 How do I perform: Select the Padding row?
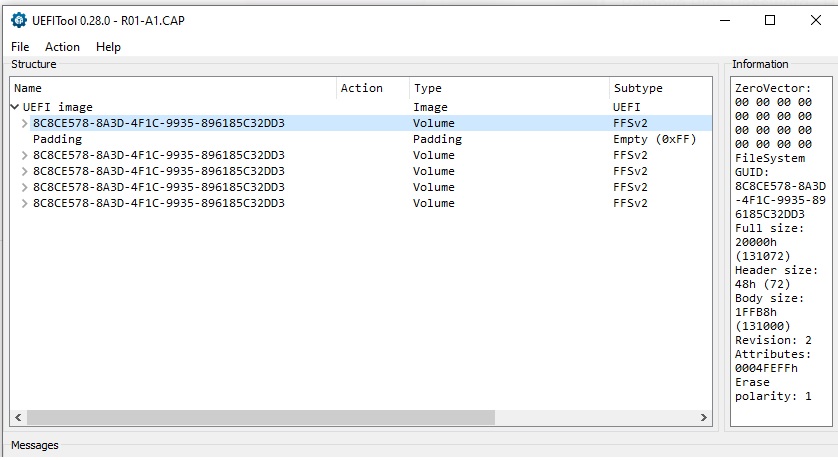58,139
